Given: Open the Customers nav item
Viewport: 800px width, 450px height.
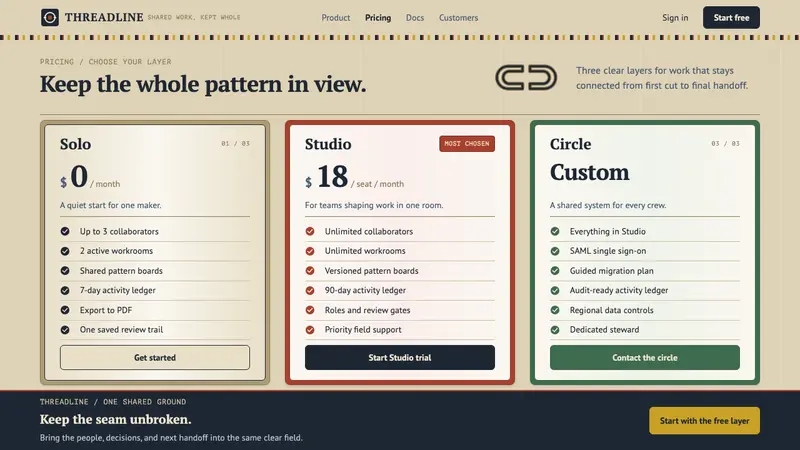Looking at the screenshot, I should point(459,17).
